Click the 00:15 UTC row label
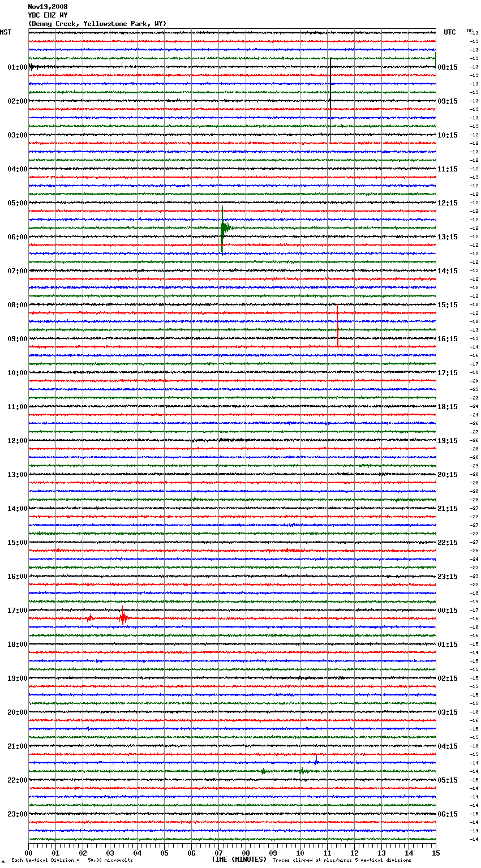481x868 pixels. click(x=448, y=611)
